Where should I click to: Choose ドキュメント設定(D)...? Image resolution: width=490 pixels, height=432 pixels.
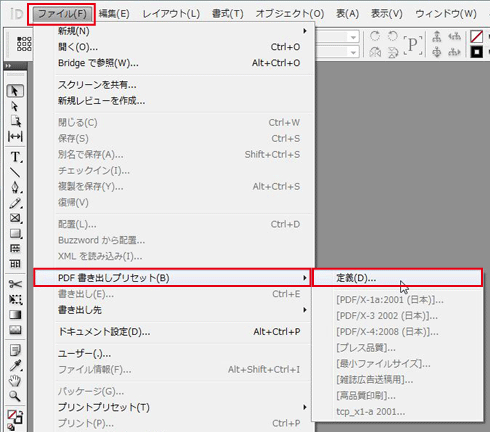[173, 332]
